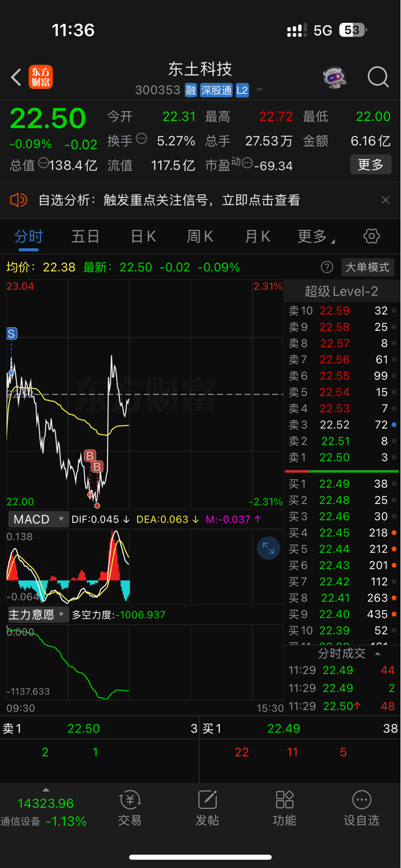Image resolution: width=401 pixels, height=868 pixels.
Task: Tap the speaker announcement icon
Action: [x=18, y=200]
